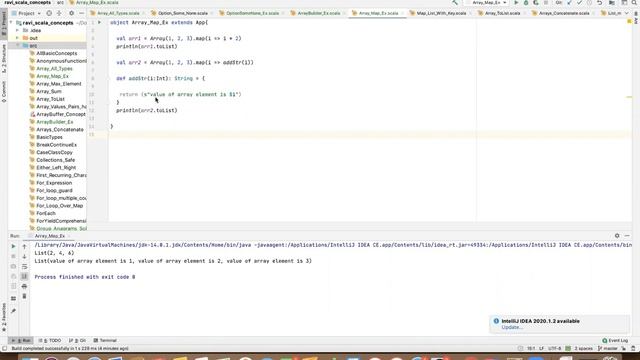This screenshot has height=360, width=640.
Task: Click the Print icon in Run panel
Action: click(x=24, y=286)
